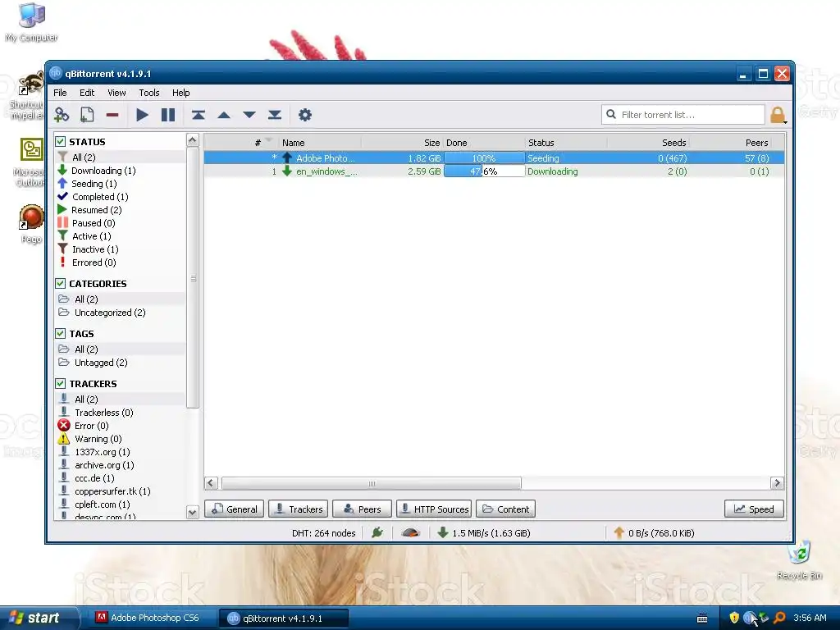
Task: Filter by Completed (1) status
Action: pos(100,197)
